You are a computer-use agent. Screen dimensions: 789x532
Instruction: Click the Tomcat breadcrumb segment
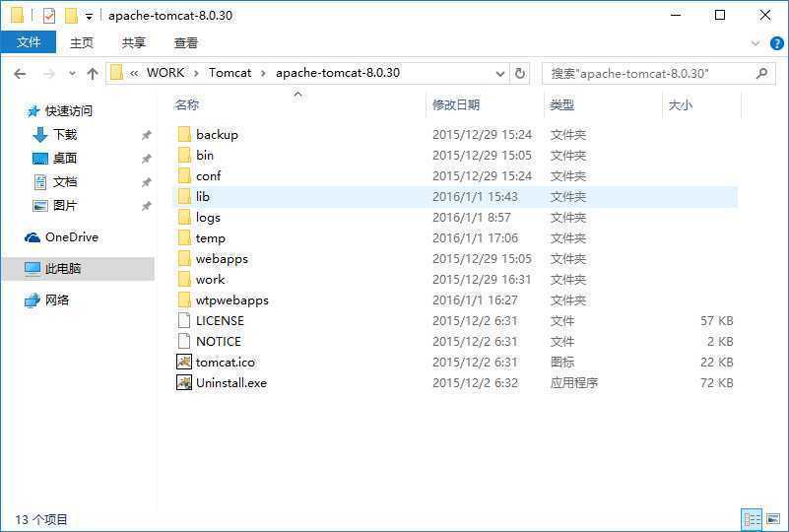[x=230, y=73]
